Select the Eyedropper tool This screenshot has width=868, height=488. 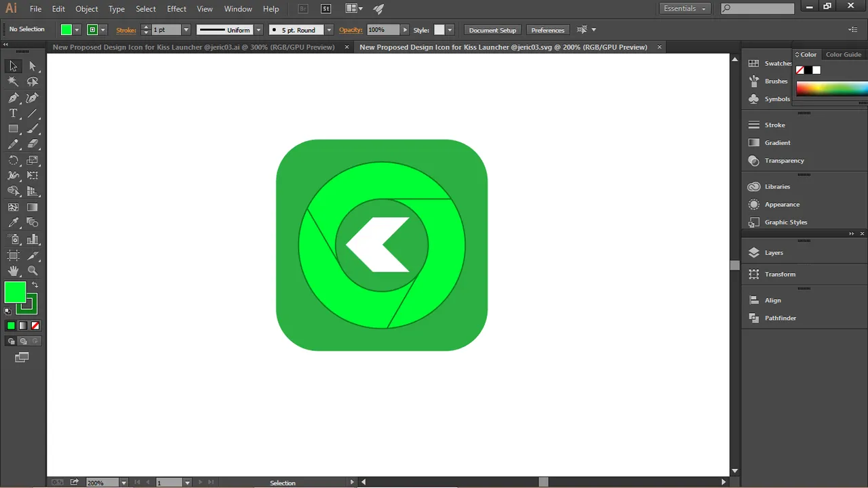coord(13,223)
